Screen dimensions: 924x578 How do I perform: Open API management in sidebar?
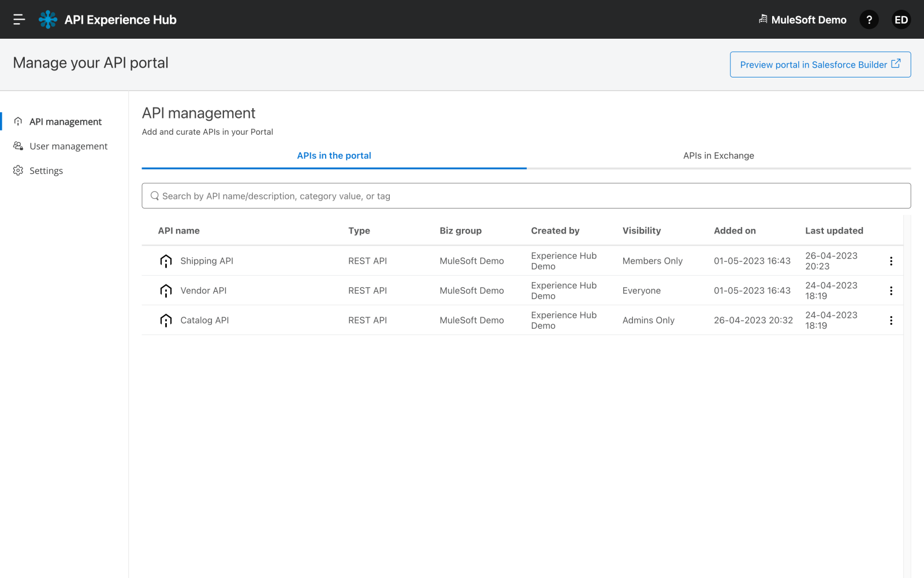pyautogui.click(x=65, y=121)
